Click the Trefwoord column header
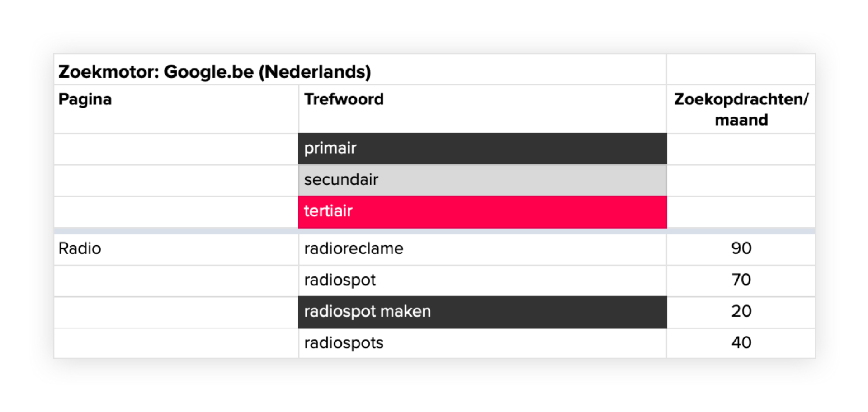Viewport: 868px width, 412px height. [482, 109]
